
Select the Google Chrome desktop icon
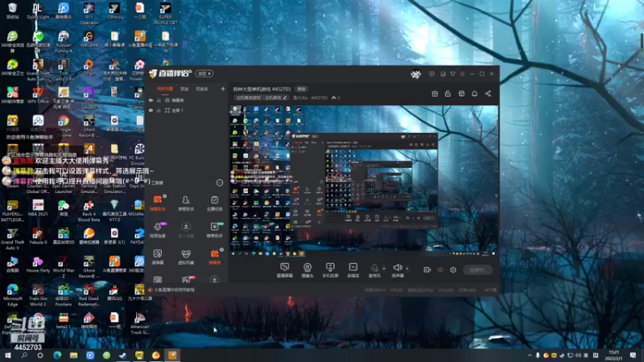click(64, 126)
